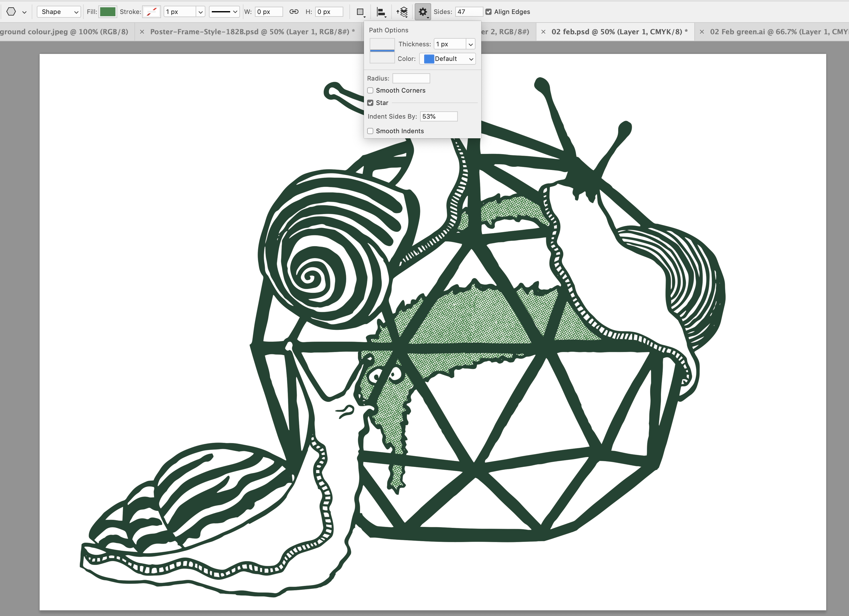
Task: Open the Path arrangement icon
Action: (x=402, y=12)
